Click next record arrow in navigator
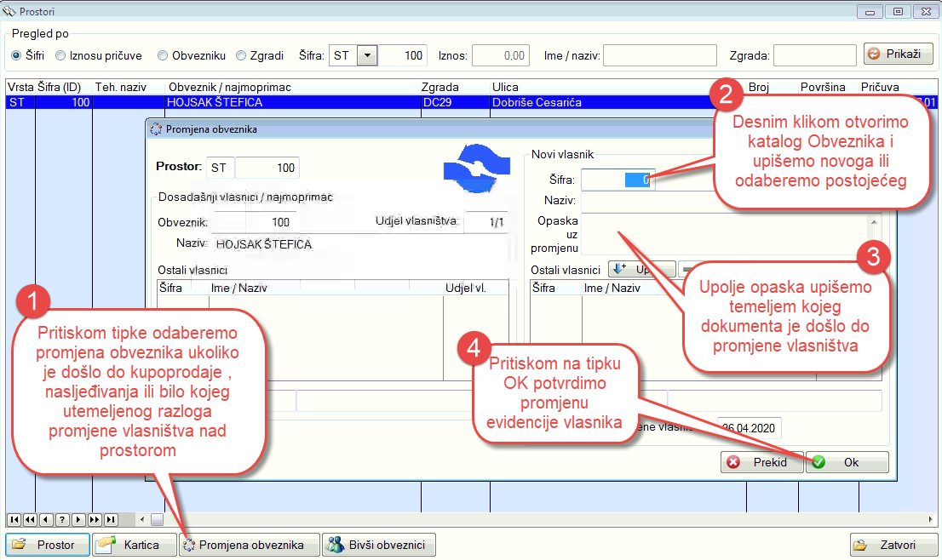942x560 pixels. coord(78,519)
